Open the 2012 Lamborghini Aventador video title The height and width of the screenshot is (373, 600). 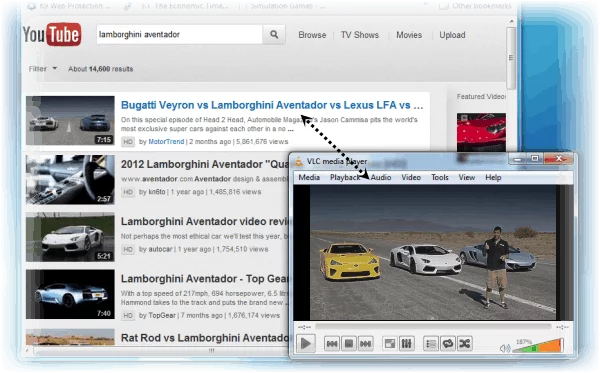205,164
